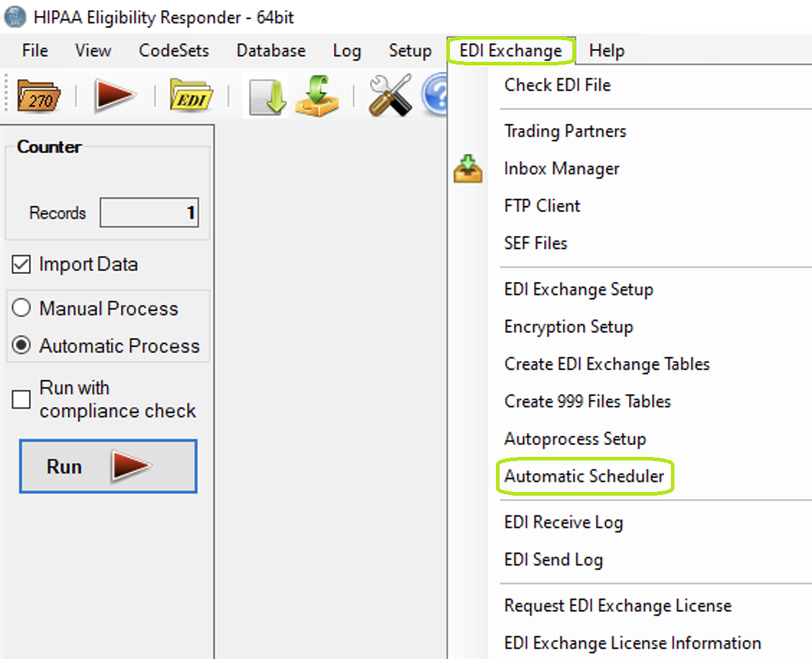812x659 pixels.
Task: Open EDI Exchange License Information
Action: (x=633, y=643)
